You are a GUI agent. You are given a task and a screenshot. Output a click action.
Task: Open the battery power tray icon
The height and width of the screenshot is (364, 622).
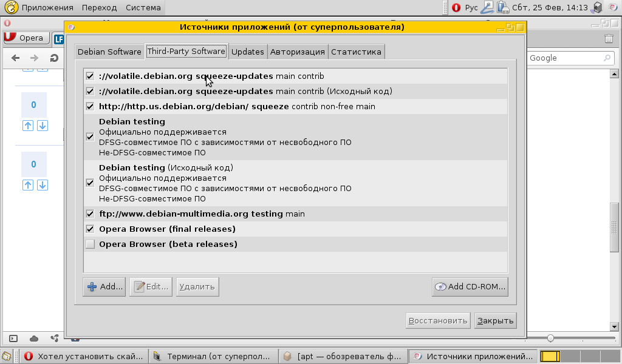pos(502,7)
